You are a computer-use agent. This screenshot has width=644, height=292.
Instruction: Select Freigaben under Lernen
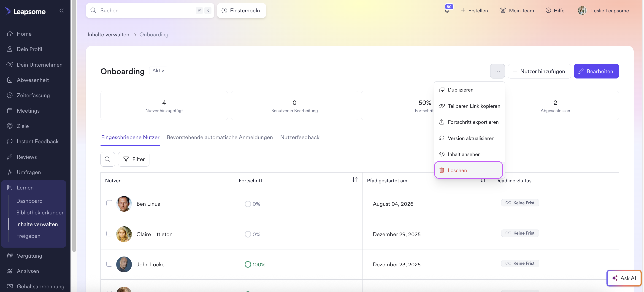point(28,236)
